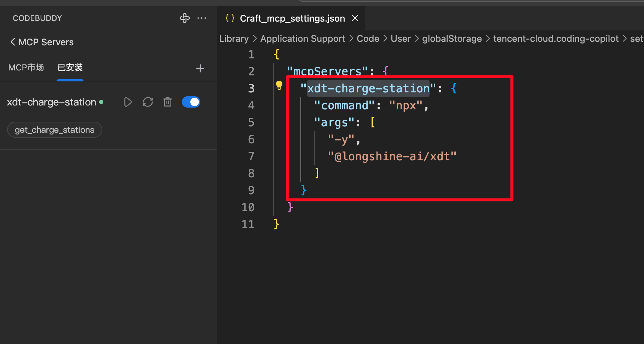Screen dimensions: 644x344
Task: Select the Craft_mcp_settings.json editor tab
Action: tap(292, 18)
